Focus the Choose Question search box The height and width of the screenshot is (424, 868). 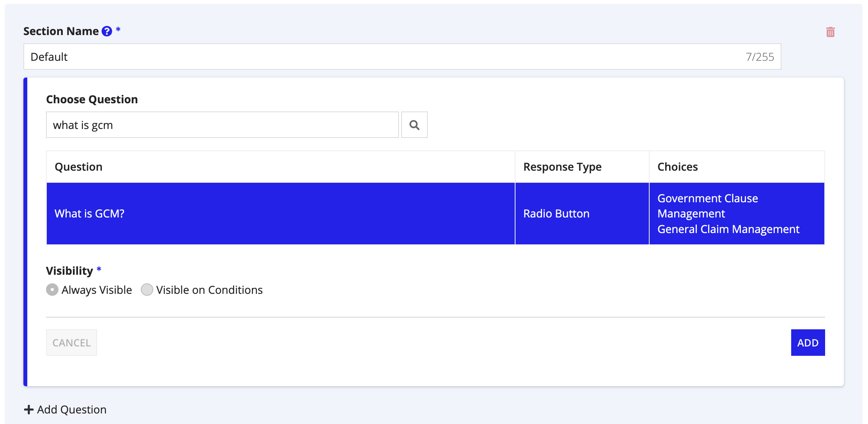click(222, 125)
